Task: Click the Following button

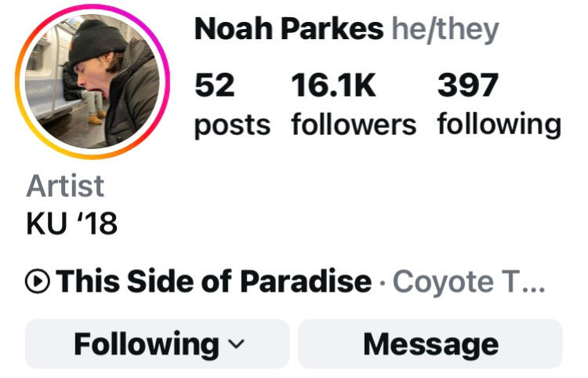Action: [x=157, y=343]
